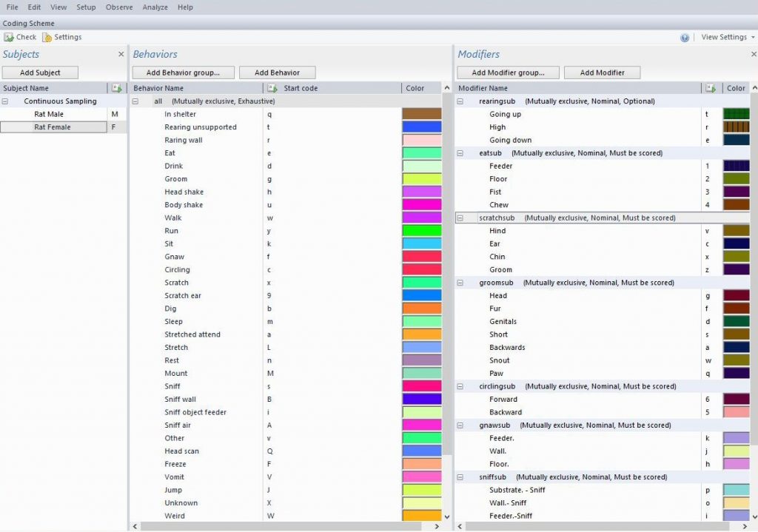
Task: Collapse the rearingsub modifier group
Action: (x=460, y=101)
